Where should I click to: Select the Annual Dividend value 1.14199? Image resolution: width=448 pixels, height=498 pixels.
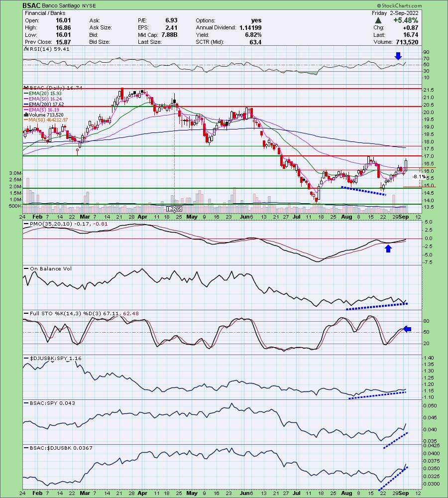point(250,27)
